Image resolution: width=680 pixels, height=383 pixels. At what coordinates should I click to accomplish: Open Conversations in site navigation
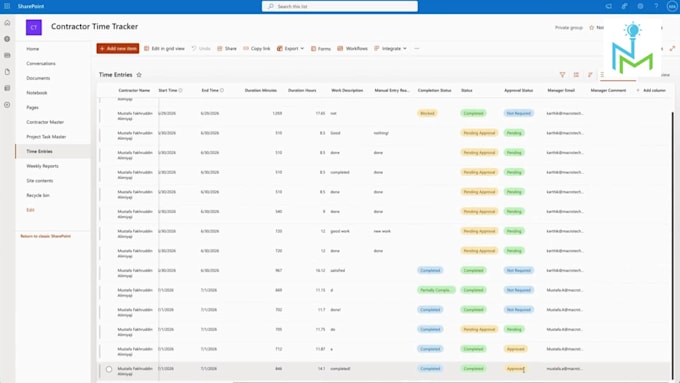coord(41,63)
